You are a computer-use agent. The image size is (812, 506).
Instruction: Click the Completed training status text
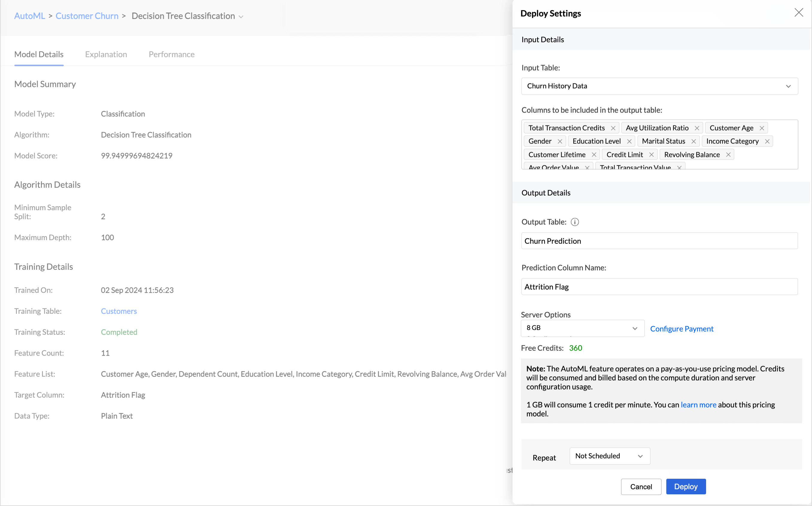(x=119, y=332)
